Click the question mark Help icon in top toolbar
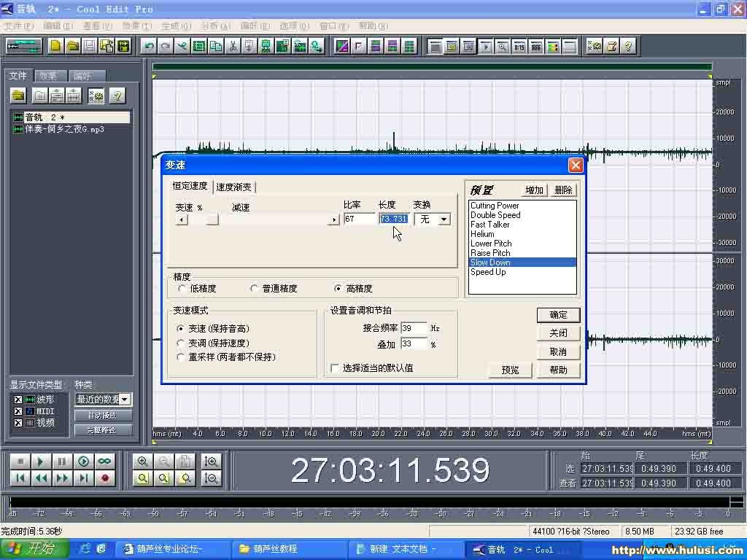This screenshot has height=560, width=747. (x=628, y=46)
